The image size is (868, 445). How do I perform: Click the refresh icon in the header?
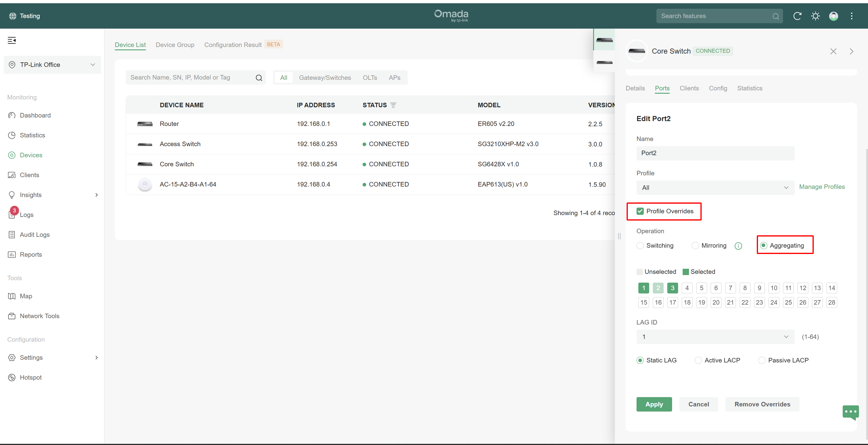pos(797,16)
